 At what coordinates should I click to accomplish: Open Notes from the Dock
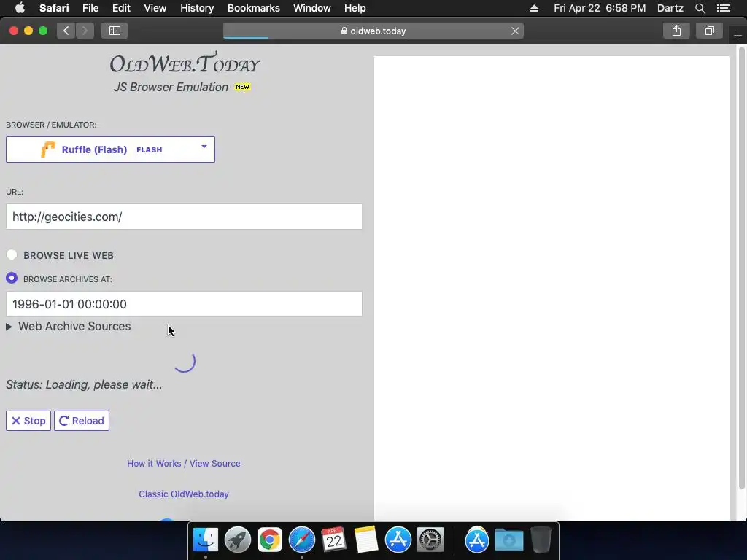pyautogui.click(x=366, y=540)
